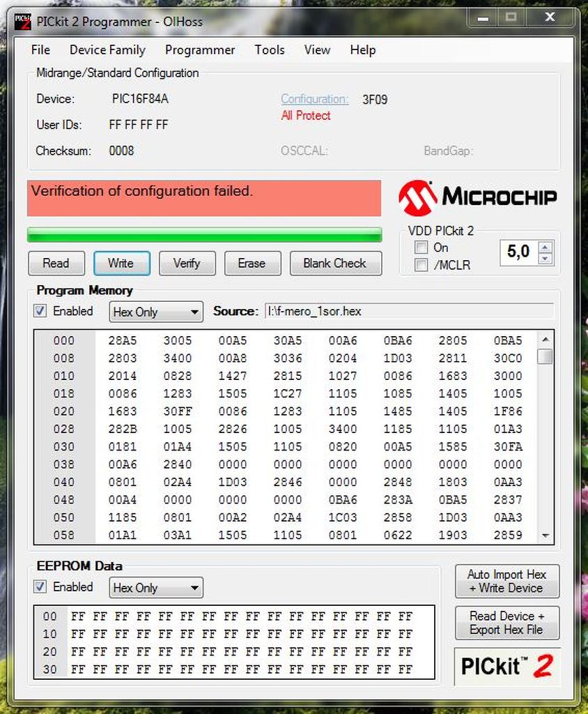This screenshot has width=588, height=714.
Task: Click the VDD voltage value field 5,0
Action: tap(519, 252)
